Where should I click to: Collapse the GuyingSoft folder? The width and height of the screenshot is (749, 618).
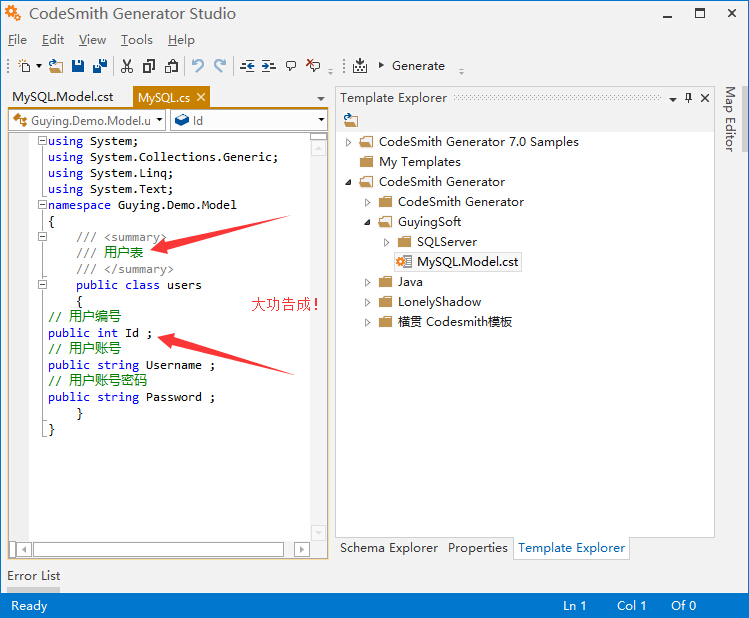(367, 222)
